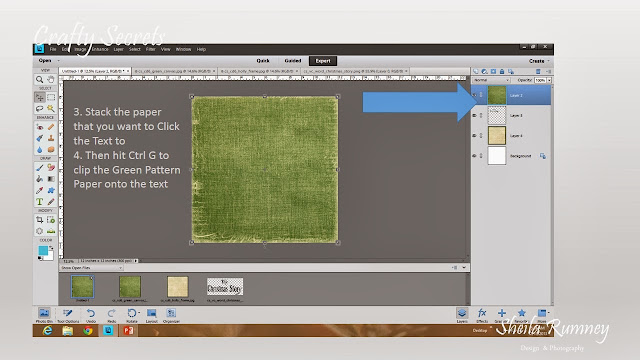Image resolution: width=640 pixels, height=360 pixels.
Task: Open the Normal blend mode dropdown
Action: point(491,80)
